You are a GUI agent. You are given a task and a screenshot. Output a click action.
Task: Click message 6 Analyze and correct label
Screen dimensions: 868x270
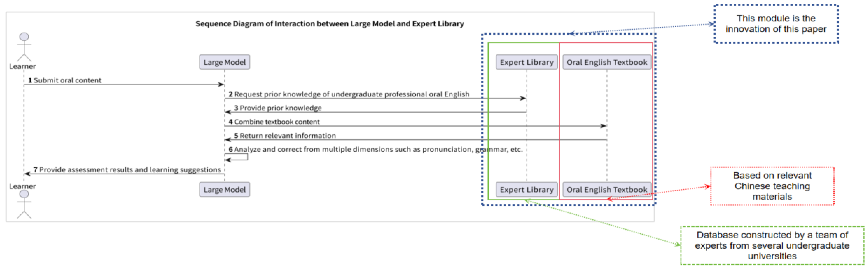pos(375,150)
